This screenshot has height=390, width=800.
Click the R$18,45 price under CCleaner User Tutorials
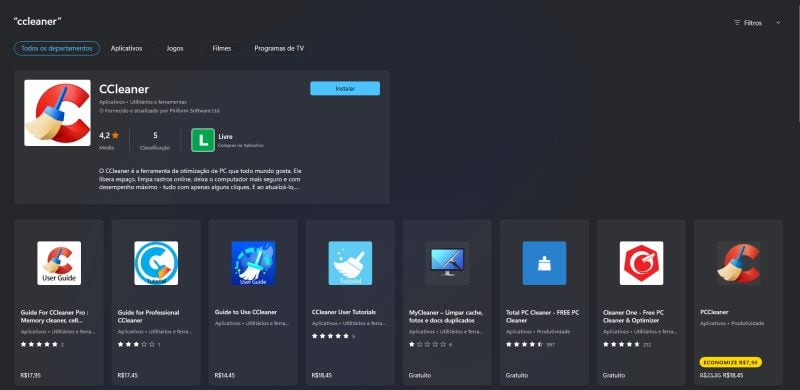click(x=322, y=375)
